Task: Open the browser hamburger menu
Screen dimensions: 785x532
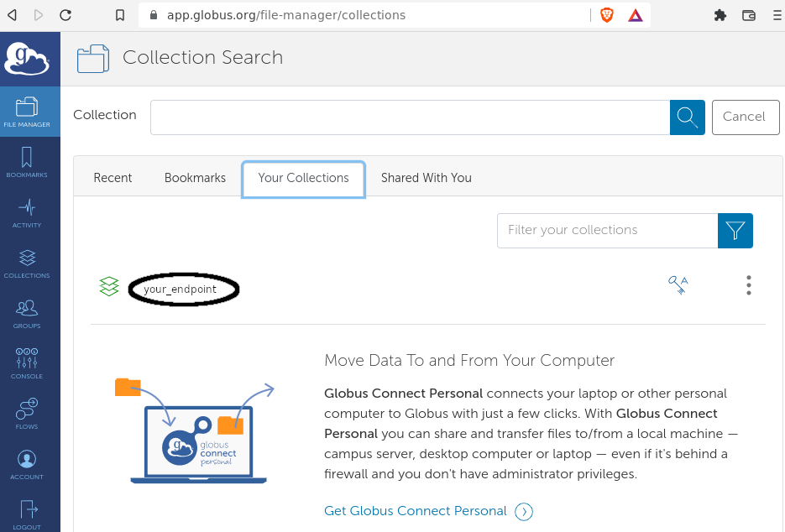Action: point(777,15)
